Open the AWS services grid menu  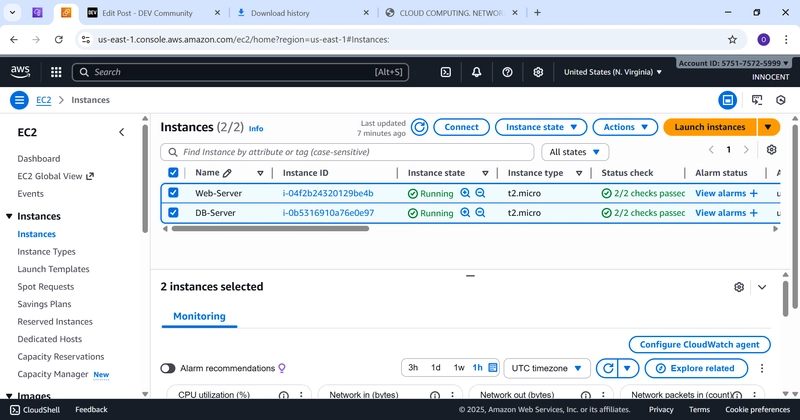click(56, 72)
